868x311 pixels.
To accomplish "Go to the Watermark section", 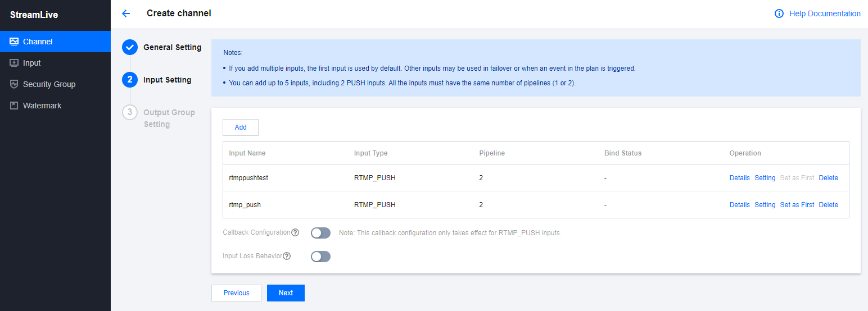I will [42, 106].
